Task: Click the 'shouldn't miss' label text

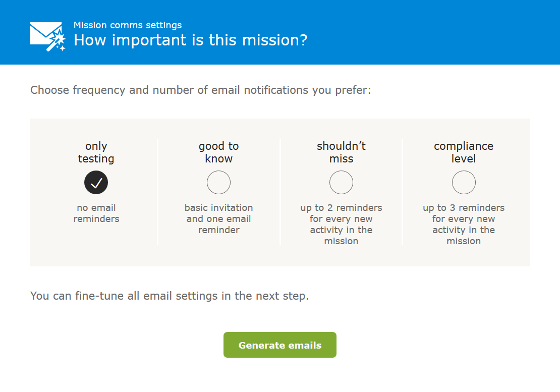Action: click(x=341, y=152)
